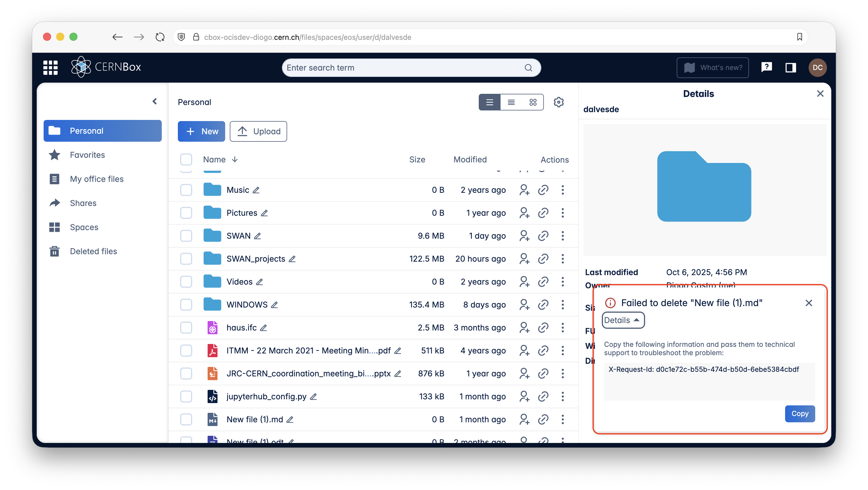The height and width of the screenshot is (490, 868).
Task: Select the jupyterhub_config.py checkbox
Action: [186, 396]
